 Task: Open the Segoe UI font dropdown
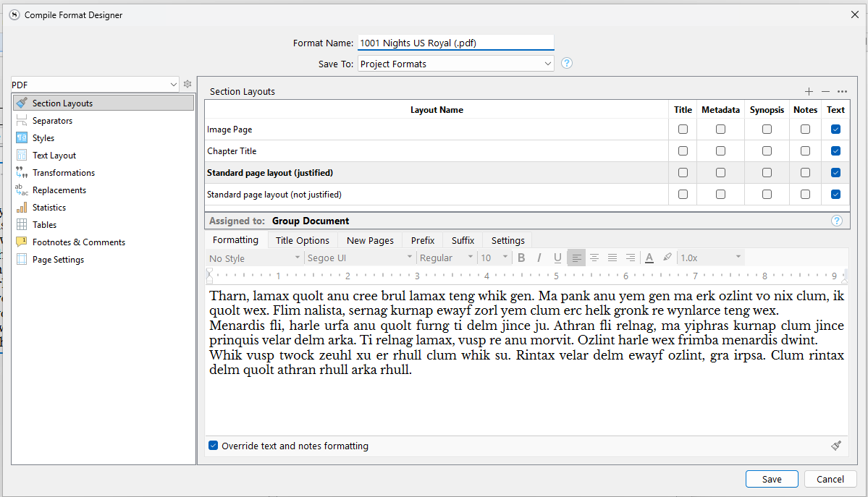[x=359, y=258]
